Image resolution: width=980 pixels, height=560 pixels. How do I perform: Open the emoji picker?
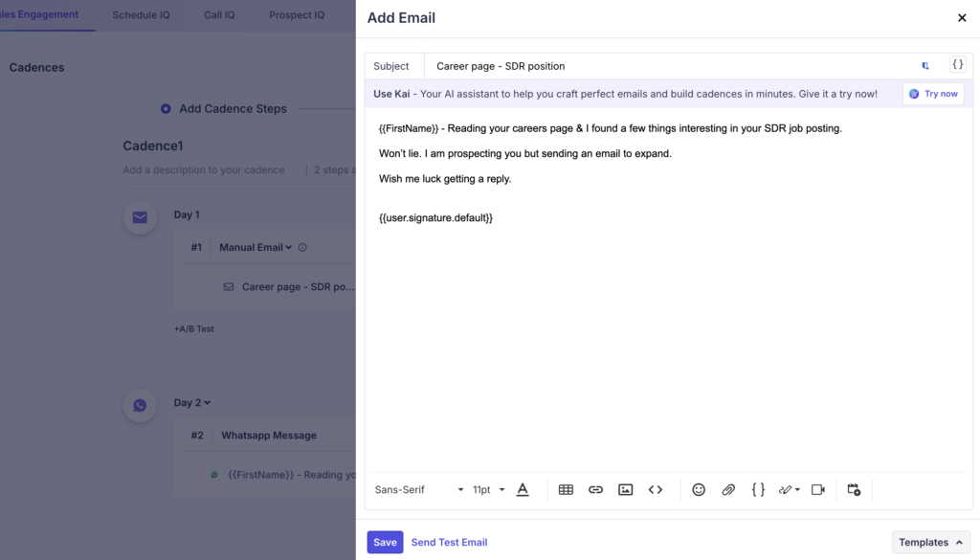click(x=699, y=489)
